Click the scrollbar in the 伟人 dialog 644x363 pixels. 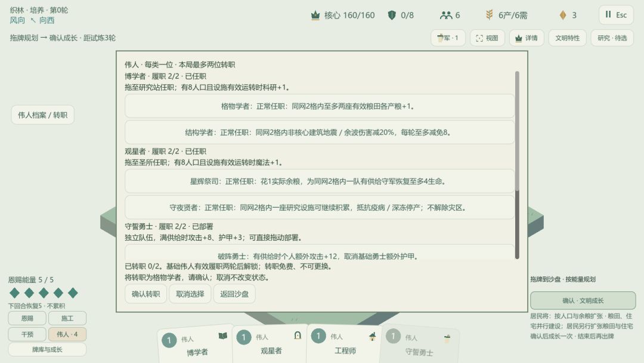(x=517, y=165)
